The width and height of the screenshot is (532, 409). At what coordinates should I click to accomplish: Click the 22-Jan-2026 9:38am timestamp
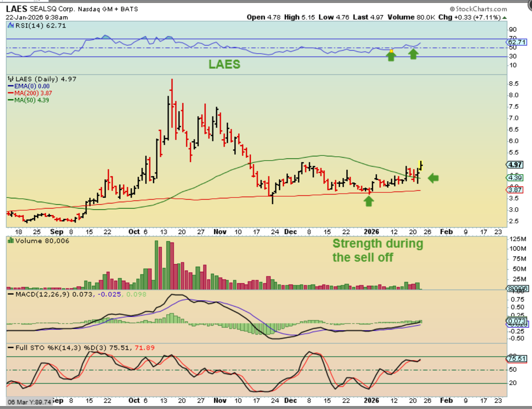(37, 17)
